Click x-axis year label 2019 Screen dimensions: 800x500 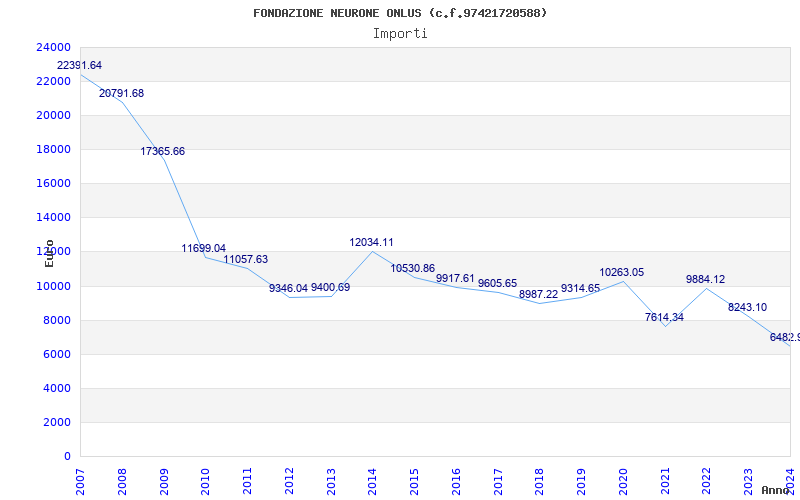click(x=581, y=481)
